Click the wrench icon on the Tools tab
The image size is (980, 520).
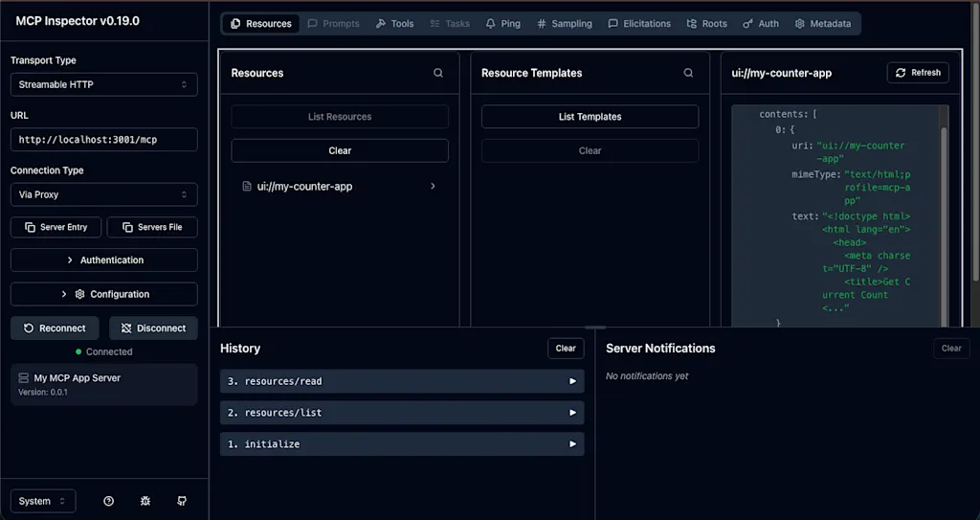381,24
